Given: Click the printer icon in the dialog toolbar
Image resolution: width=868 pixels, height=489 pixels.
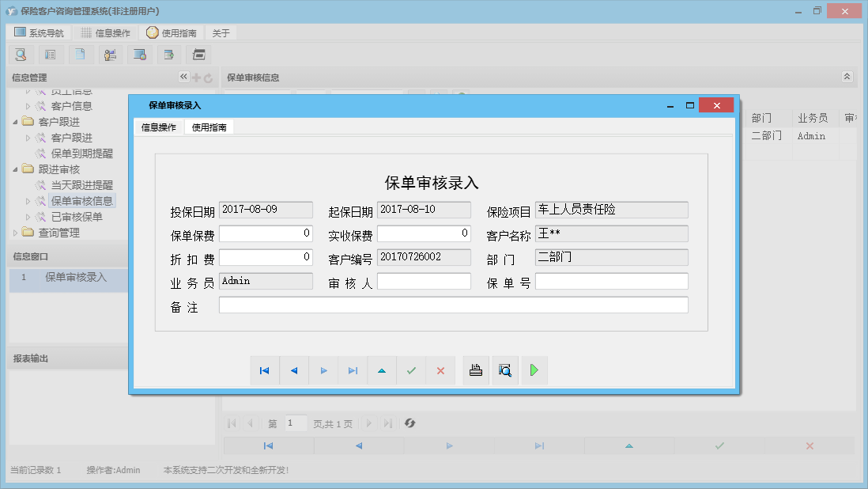Looking at the screenshot, I should coord(476,370).
